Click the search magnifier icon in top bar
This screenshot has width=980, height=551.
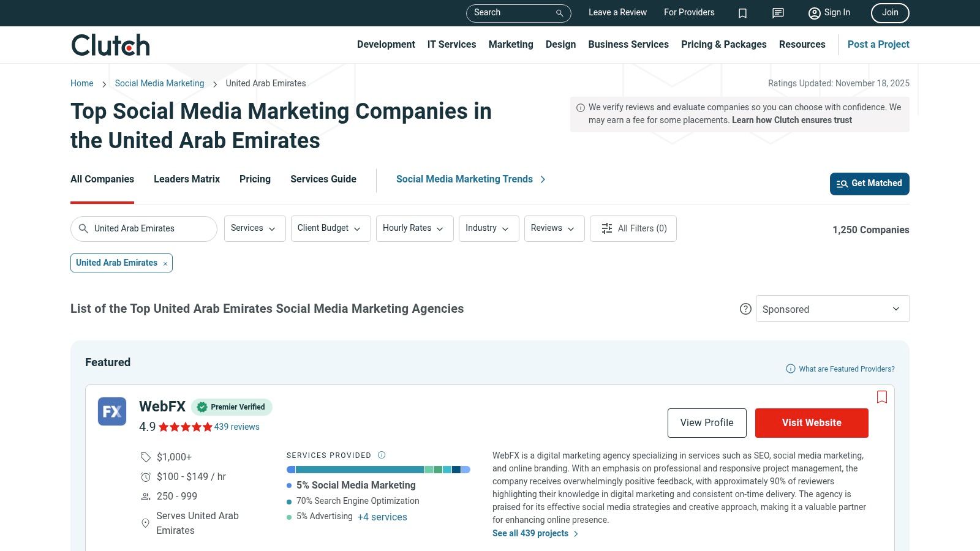coord(559,13)
